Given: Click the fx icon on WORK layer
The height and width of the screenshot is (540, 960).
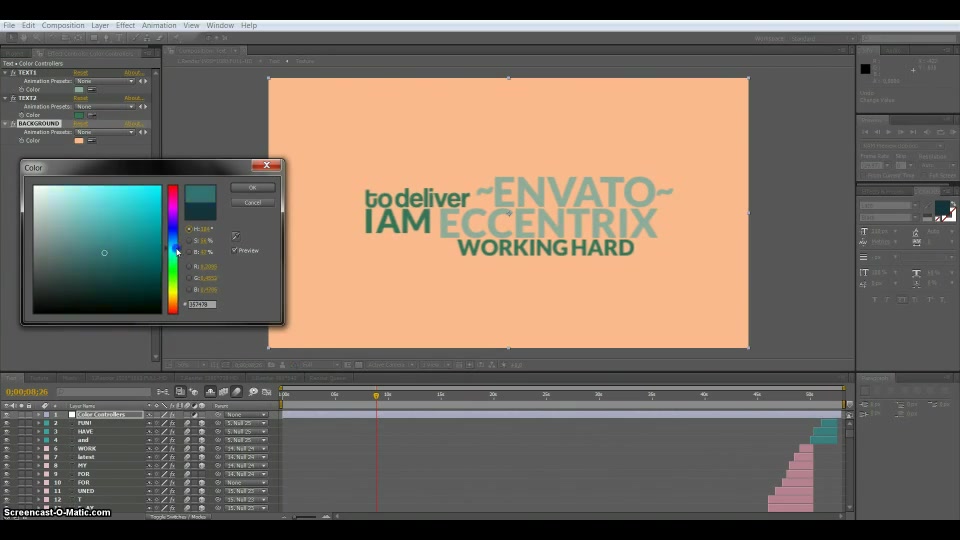Looking at the screenshot, I should (x=172, y=449).
